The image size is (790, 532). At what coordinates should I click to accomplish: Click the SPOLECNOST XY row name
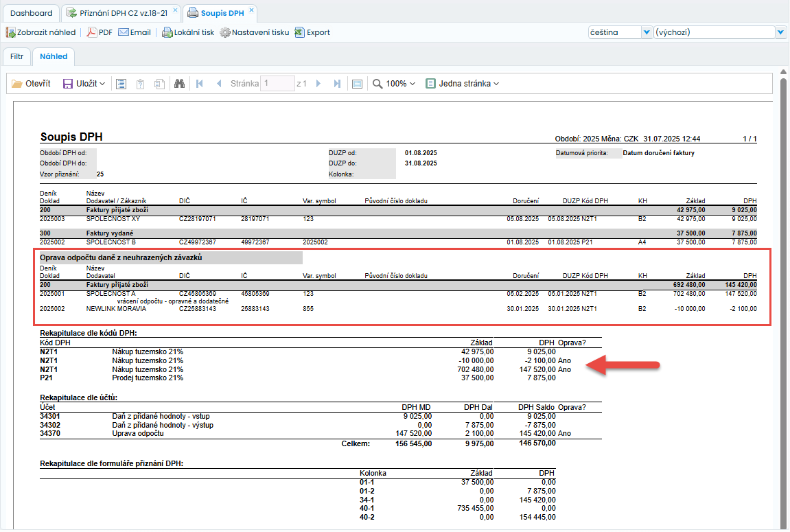tap(113, 219)
